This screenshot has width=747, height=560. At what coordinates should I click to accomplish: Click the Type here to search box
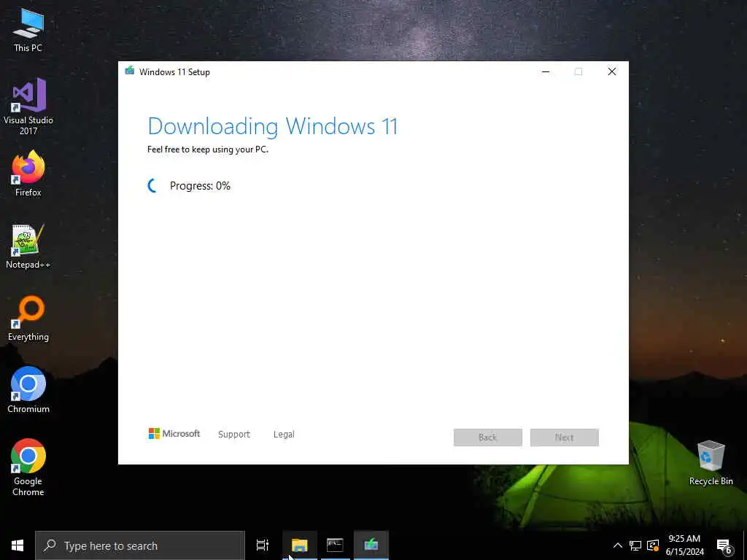point(140,545)
